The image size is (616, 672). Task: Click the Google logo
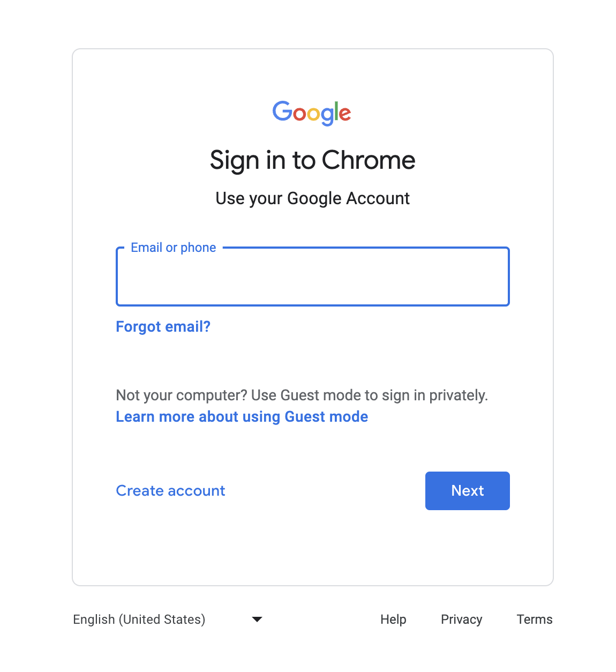coord(312,113)
